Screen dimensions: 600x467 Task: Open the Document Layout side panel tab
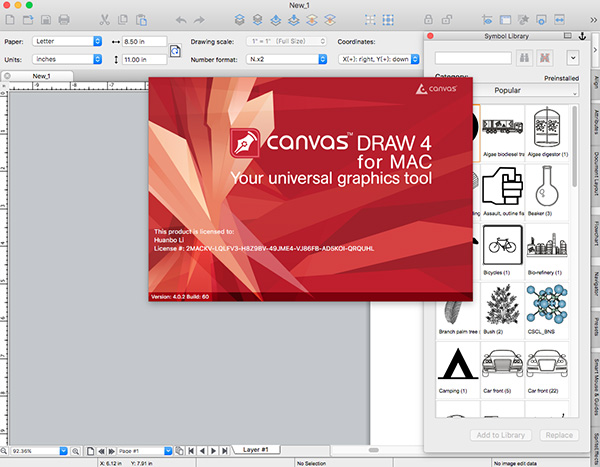click(596, 173)
